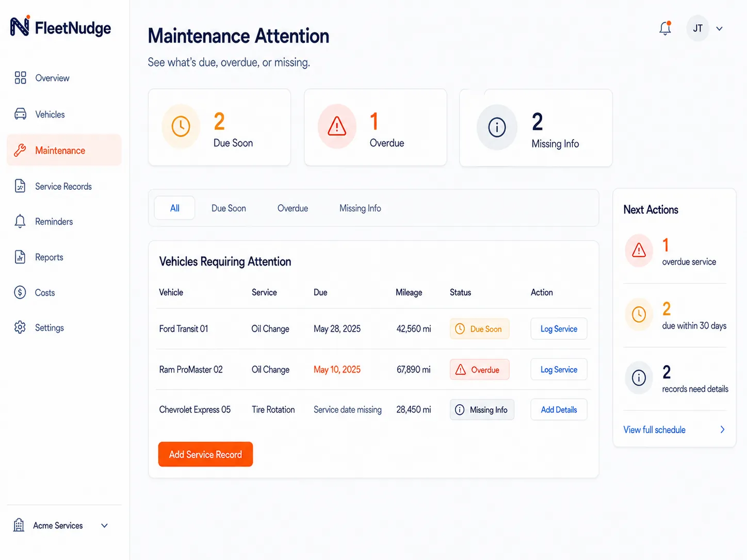Screen dimensions: 747x560
Task: Click the Ford Transit 01 vehicle name
Action: [x=184, y=329]
